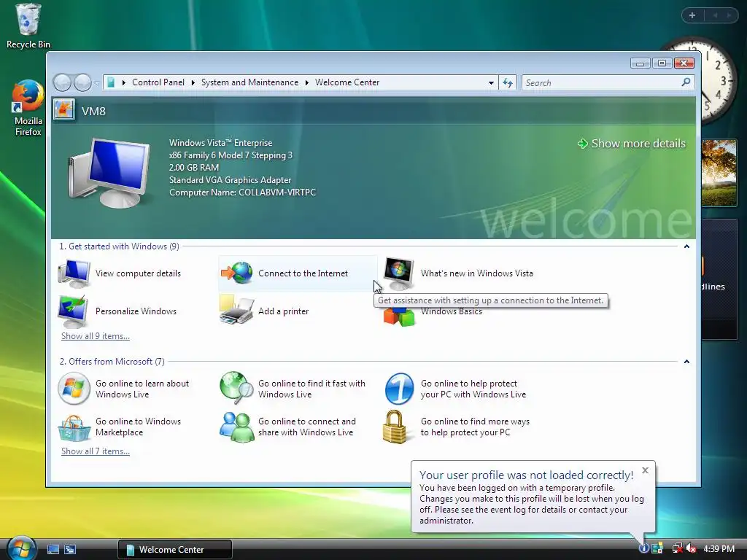The width and height of the screenshot is (747, 560).
Task: Click the Windows Sidebar tray icon
Action: point(657,548)
